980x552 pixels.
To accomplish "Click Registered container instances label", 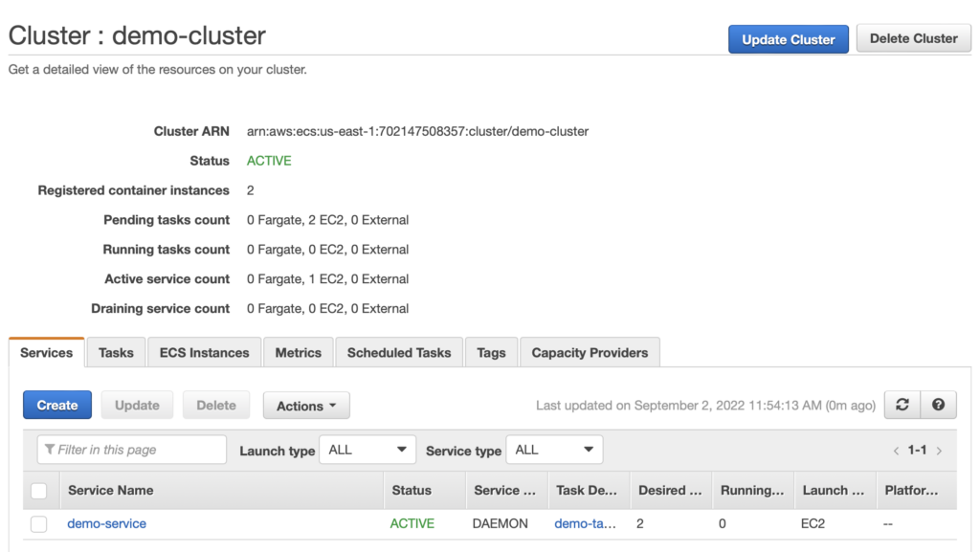I will [134, 190].
